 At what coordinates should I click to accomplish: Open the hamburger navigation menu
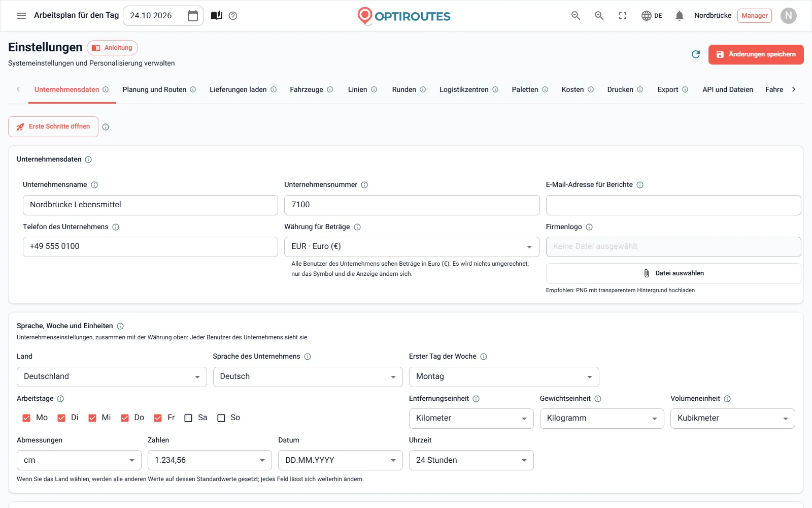[x=21, y=16]
